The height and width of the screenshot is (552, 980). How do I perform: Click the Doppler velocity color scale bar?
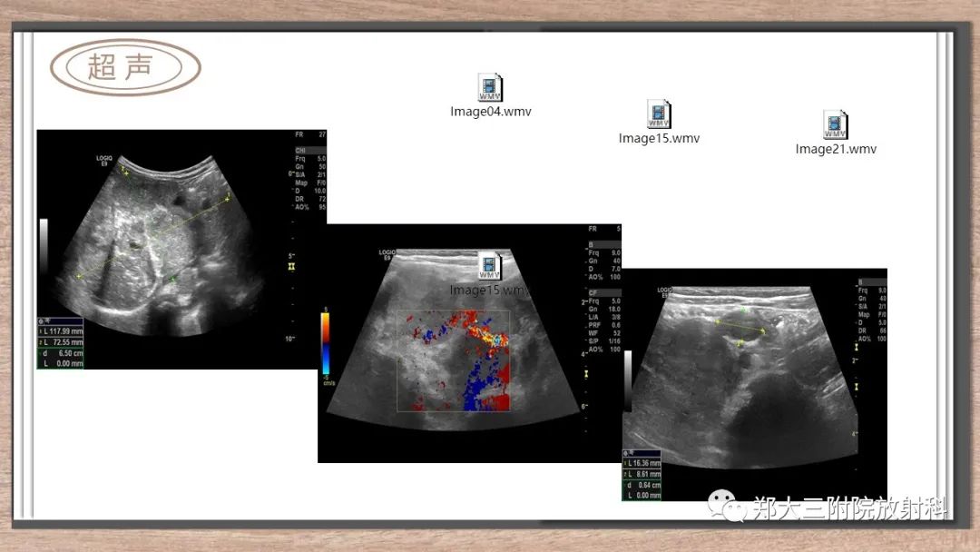coord(326,342)
